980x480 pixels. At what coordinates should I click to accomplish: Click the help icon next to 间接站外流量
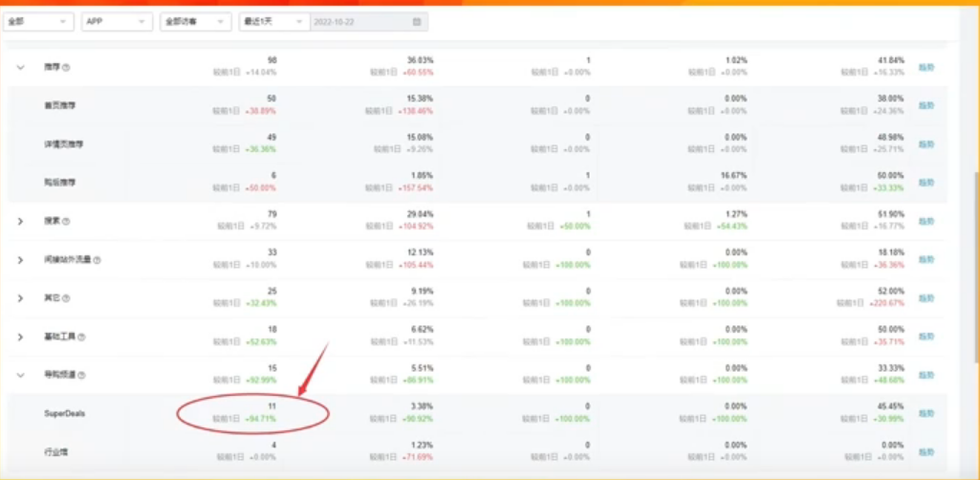click(97, 260)
